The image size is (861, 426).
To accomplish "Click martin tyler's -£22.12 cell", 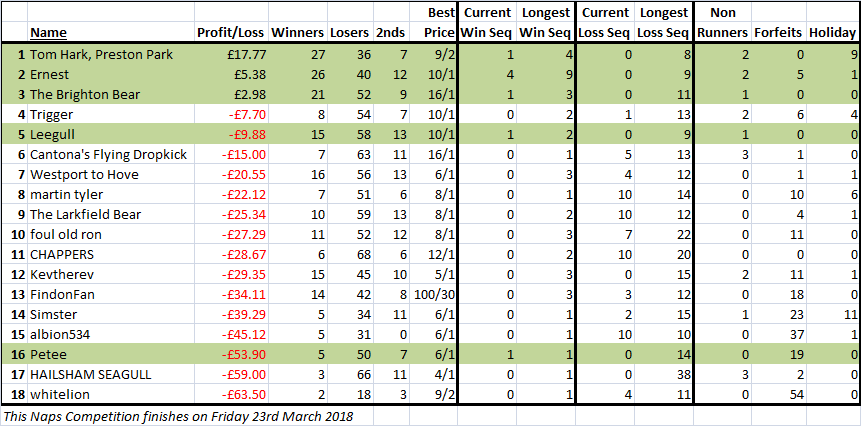I will [x=232, y=195].
